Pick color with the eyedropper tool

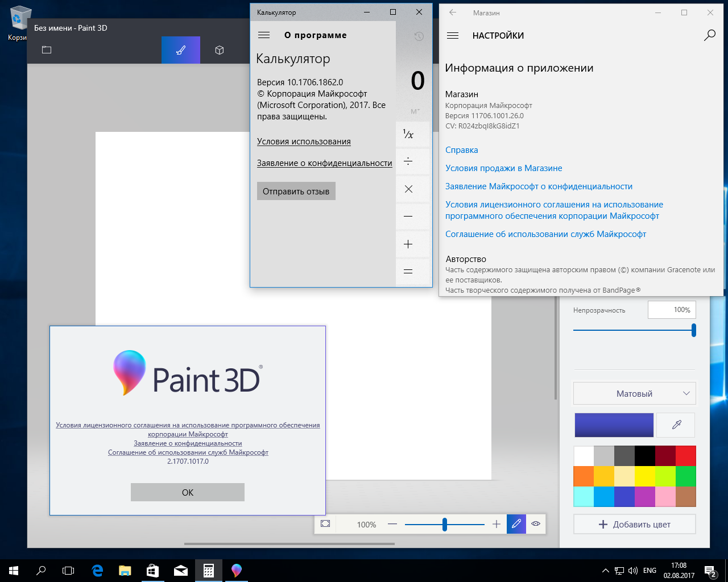(x=676, y=425)
